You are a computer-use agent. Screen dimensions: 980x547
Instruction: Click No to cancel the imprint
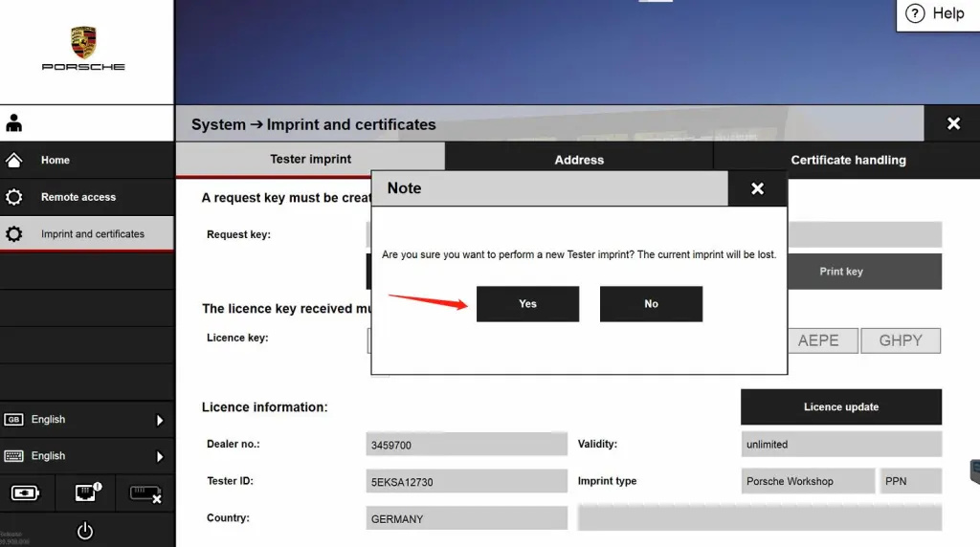tap(651, 304)
